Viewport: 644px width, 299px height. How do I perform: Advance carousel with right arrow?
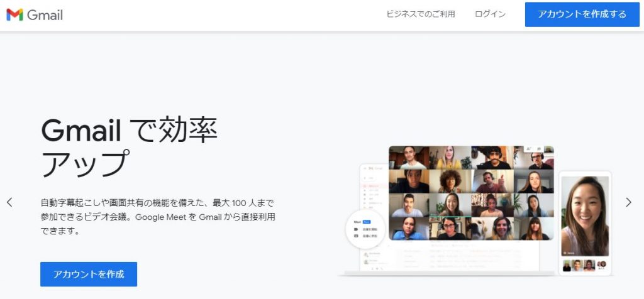628,202
